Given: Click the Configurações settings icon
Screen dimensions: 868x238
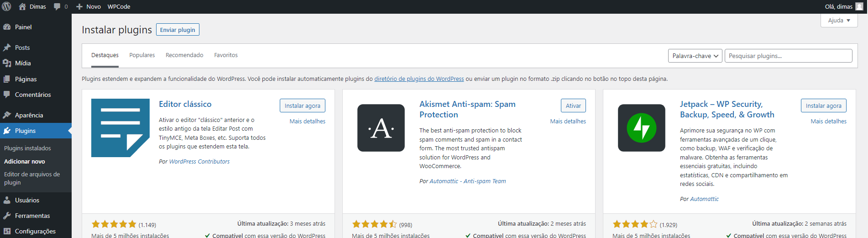Looking at the screenshot, I should coord(7,231).
